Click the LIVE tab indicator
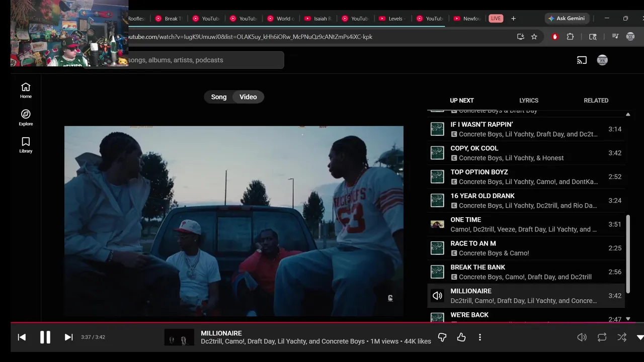 tap(496, 19)
